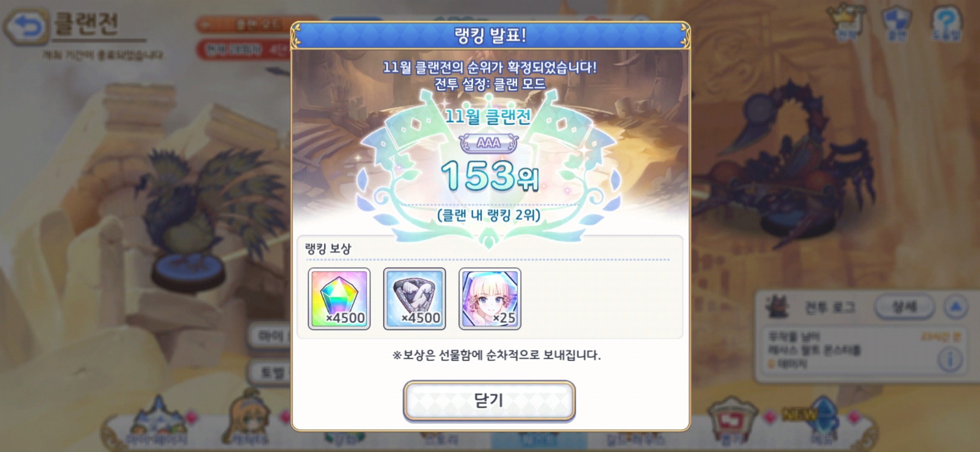
Task: Open the 상세 battle log details
Action: [905, 307]
